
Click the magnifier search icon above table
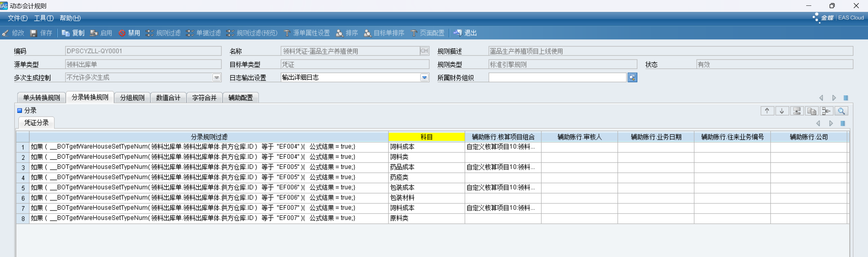pyautogui.click(x=841, y=111)
